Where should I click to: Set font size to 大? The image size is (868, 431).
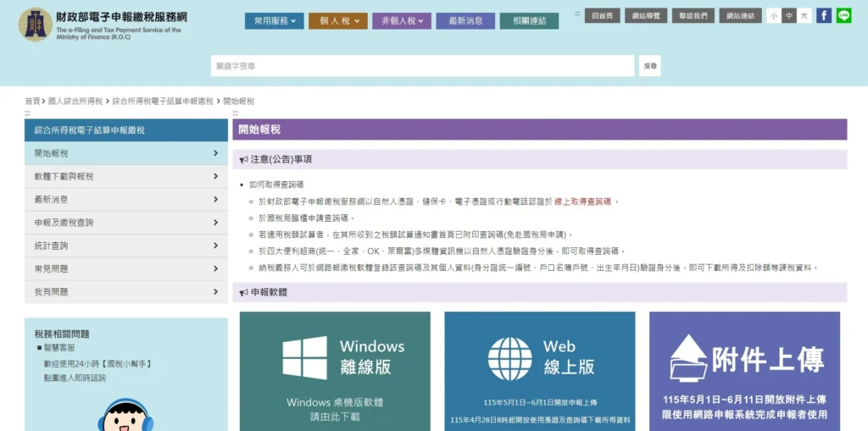click(x=804, y=16)
